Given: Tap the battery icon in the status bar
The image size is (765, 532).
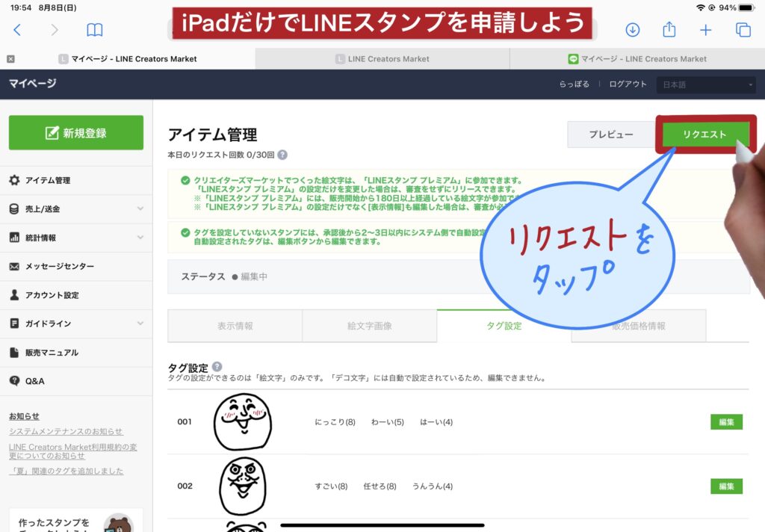Looking at the screenshot, I should point(747,7).
